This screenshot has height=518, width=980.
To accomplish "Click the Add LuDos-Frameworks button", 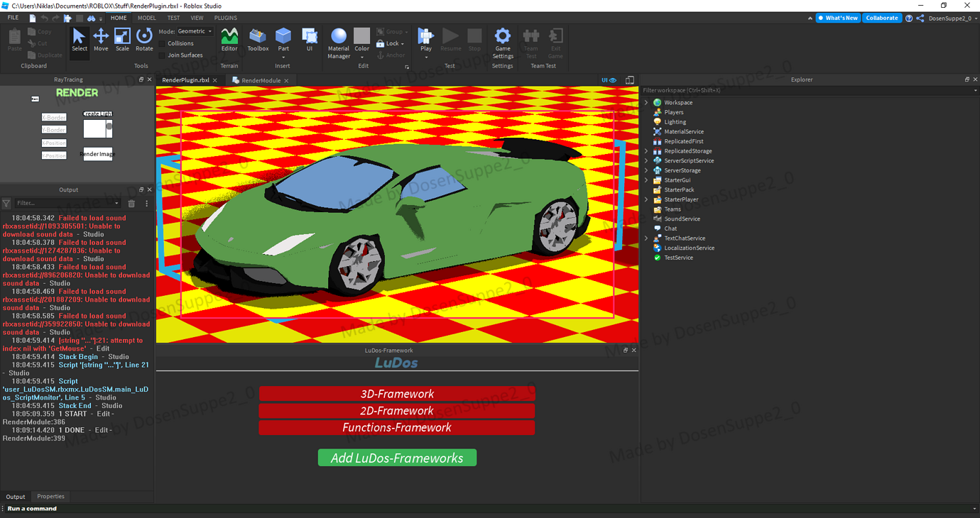I will click(397, 458).
